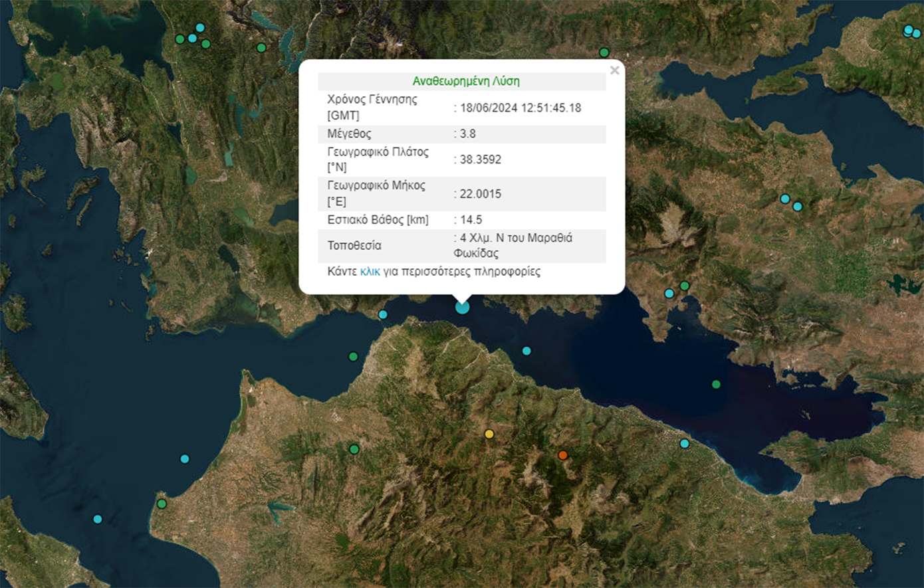Screen dimensions: 924x588
Task: Click the green marker just right of the popup's lower edge
Action: pyautogui.click(x=684, y=286)
